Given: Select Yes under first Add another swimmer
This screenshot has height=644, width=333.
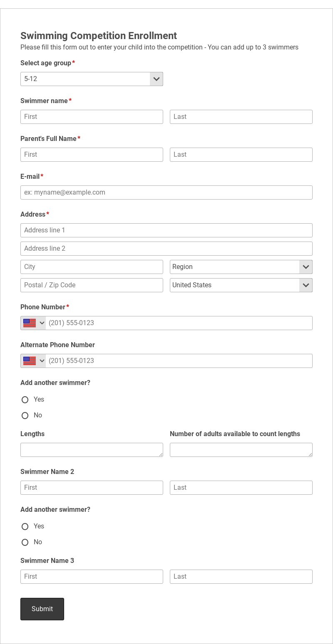Looking at the screenshot, I should click(25, 400).
